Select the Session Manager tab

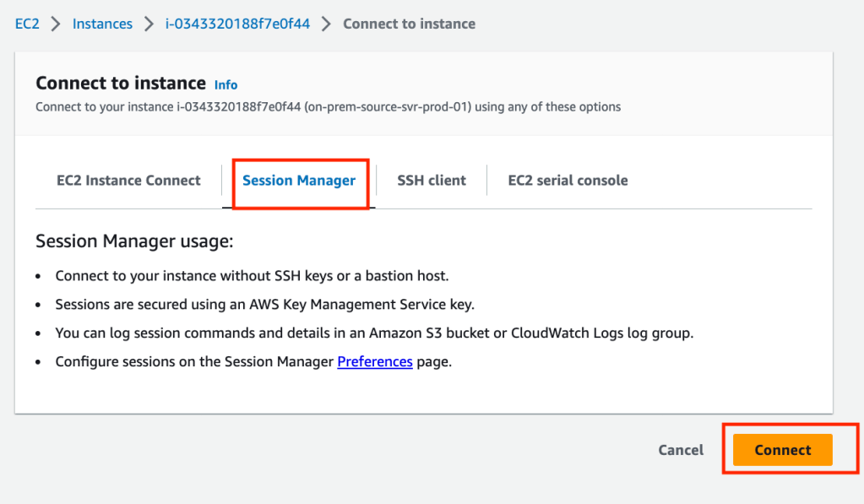(x=299, y=180)
